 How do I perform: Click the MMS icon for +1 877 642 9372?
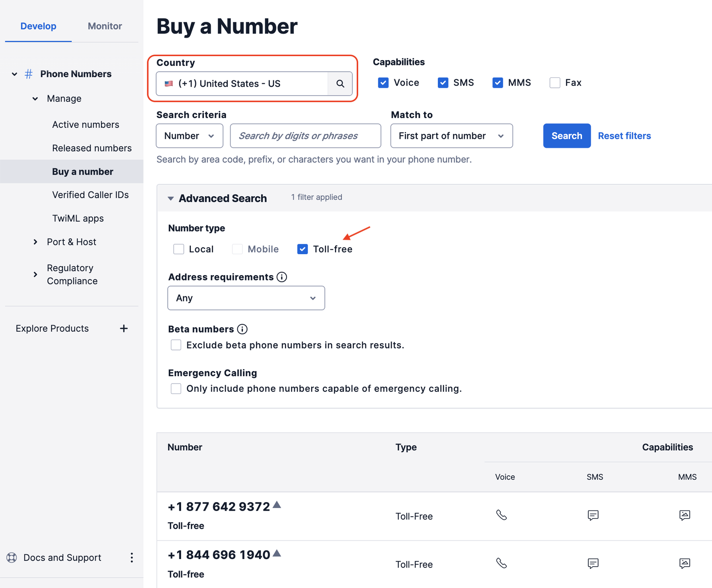[684, 515]
